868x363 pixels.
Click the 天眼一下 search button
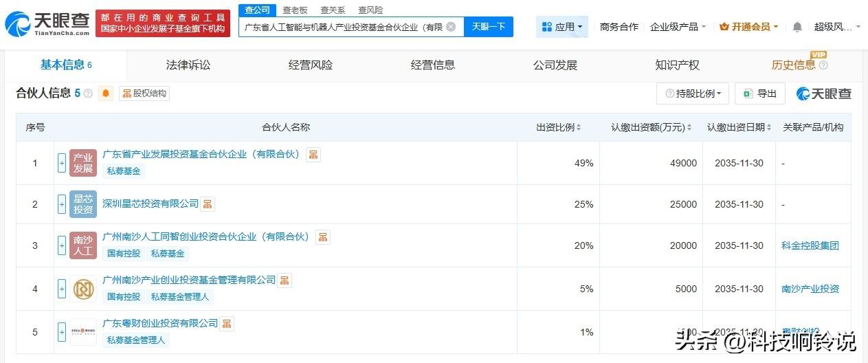click(x=489, y=27)
